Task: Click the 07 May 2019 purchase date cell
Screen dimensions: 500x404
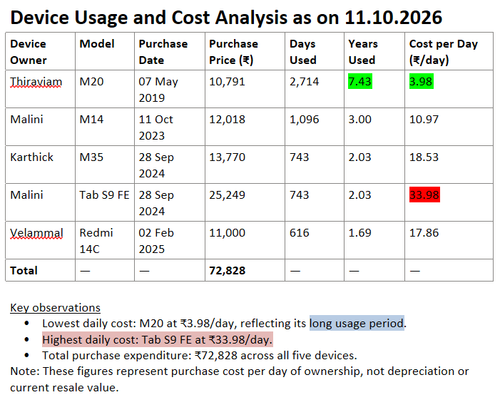Action: (158, 89)
